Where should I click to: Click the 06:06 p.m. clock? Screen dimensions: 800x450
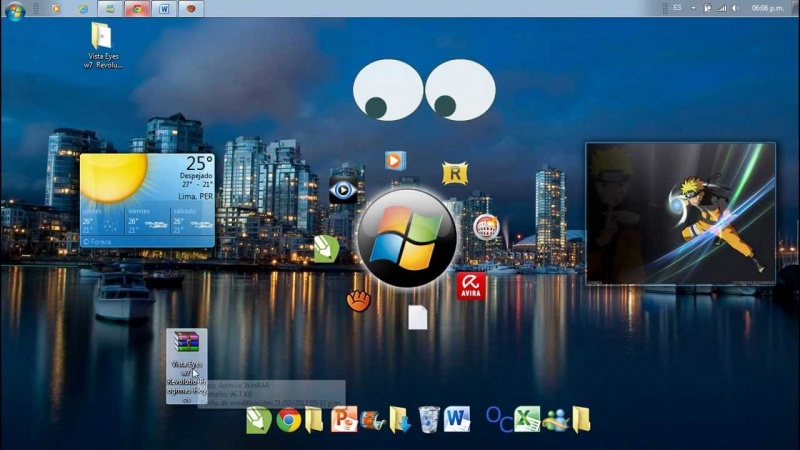pyautogui.click(x=767, y=8)
